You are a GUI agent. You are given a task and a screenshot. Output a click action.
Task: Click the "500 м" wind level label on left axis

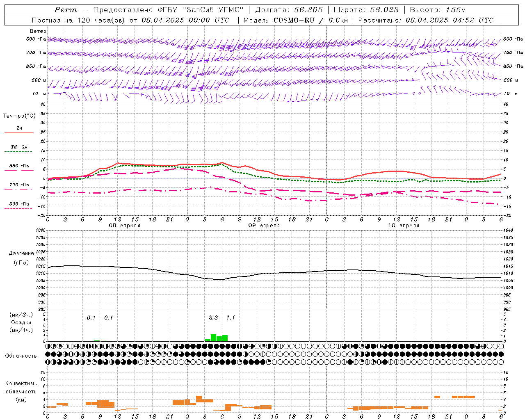39,80
